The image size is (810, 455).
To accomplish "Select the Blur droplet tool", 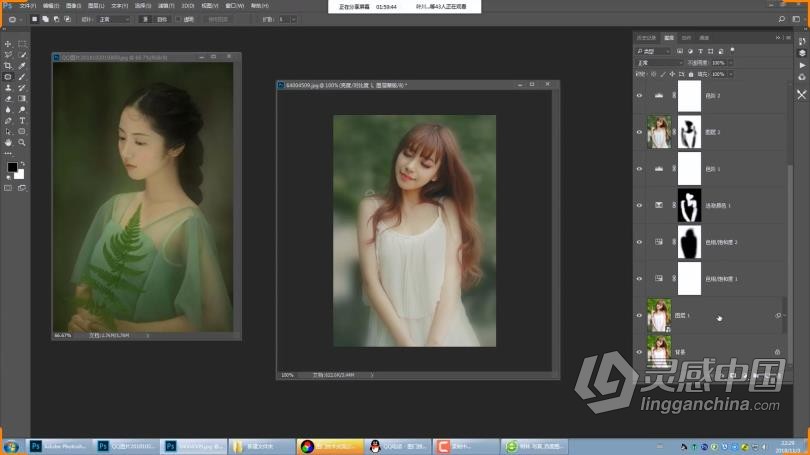I will pyautogui.click(x=8, y=109).
